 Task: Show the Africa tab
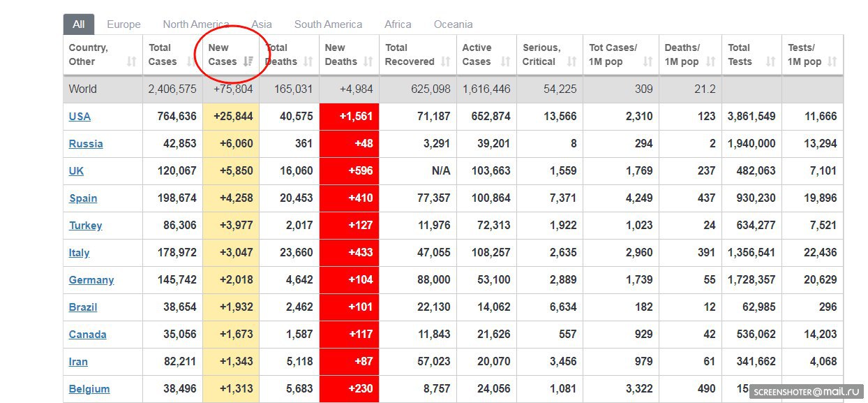click(398, 24)
